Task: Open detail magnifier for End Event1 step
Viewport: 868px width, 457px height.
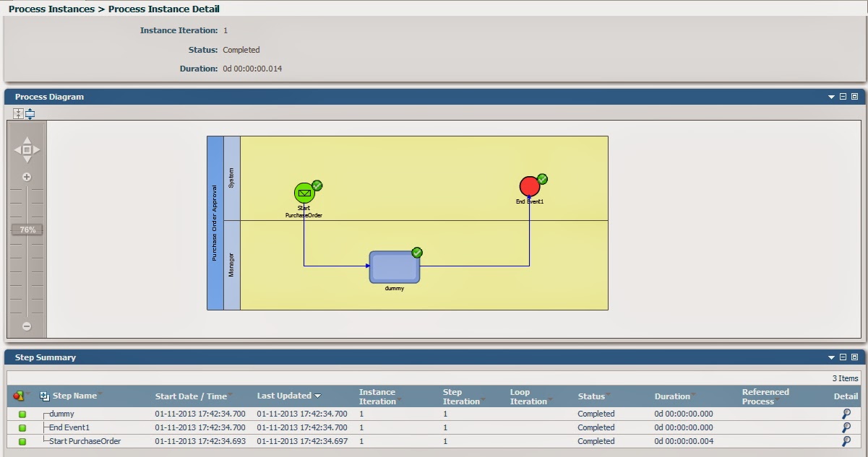Action: (846, 427)
